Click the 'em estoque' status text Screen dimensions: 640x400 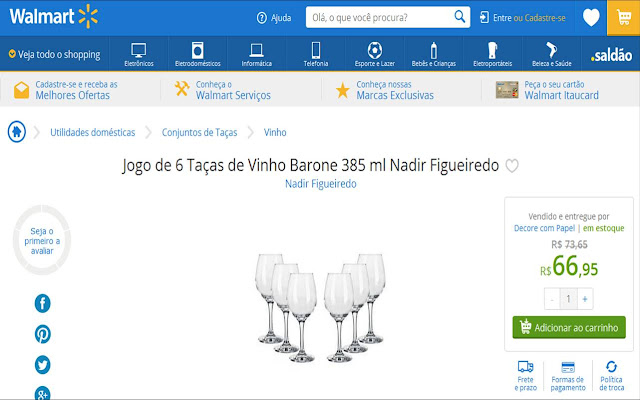tap(603, 228)
